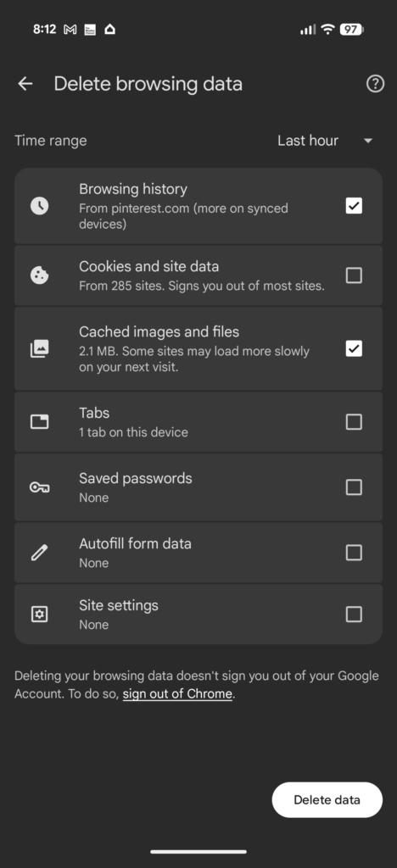Viewport: 397px width, 868px height.
Task: Tap the Saved passwords key icon
Action: point(39,487)
